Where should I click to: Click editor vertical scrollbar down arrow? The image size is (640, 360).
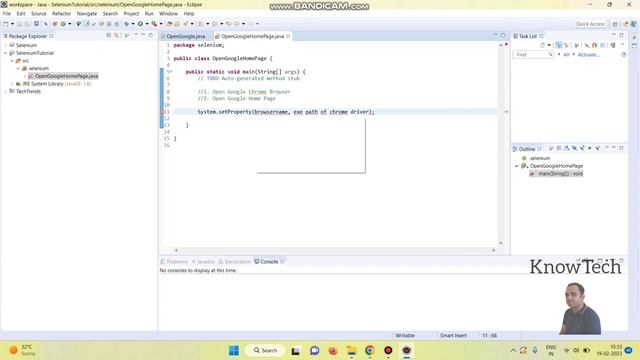(501, 244)
